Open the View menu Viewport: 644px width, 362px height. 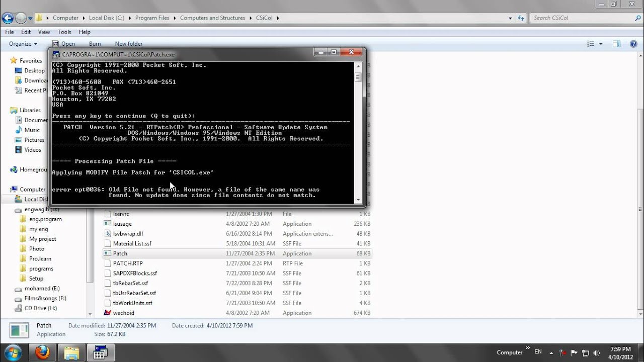(x=44, y=32)
